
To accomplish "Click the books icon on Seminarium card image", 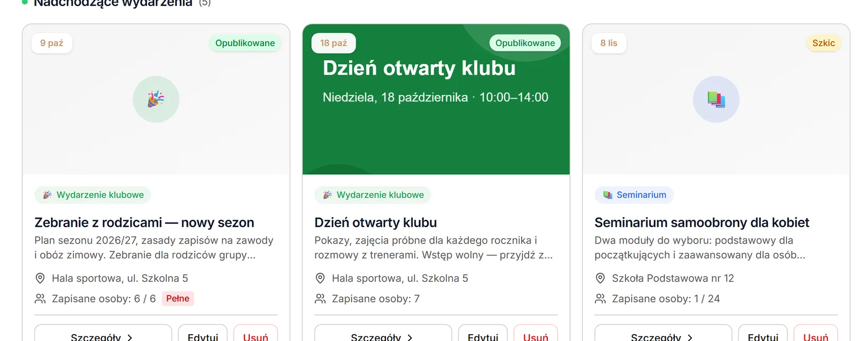I will 716,99.
